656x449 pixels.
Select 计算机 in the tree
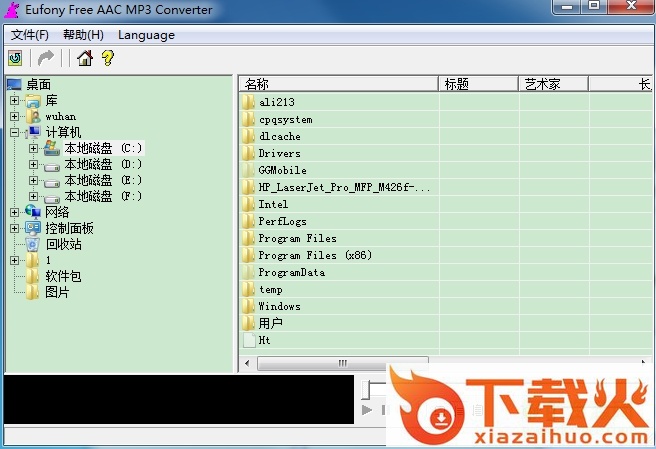[63, 132]
